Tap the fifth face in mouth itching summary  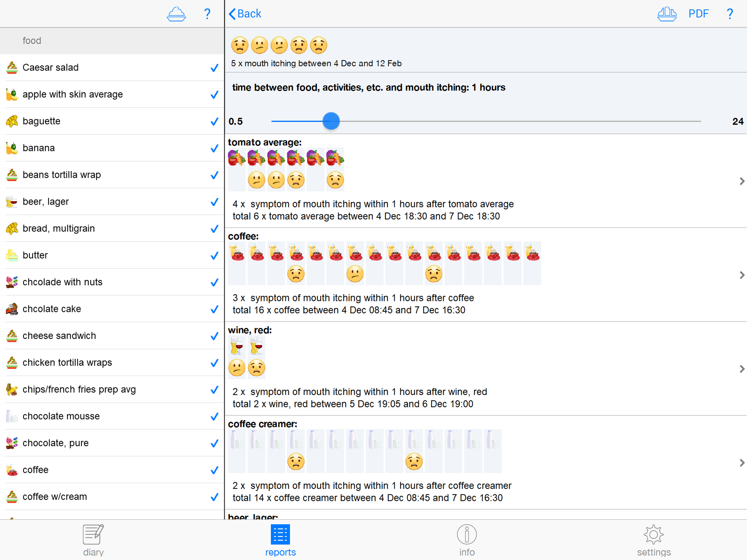pyautogui.click(x=319, y=45)
